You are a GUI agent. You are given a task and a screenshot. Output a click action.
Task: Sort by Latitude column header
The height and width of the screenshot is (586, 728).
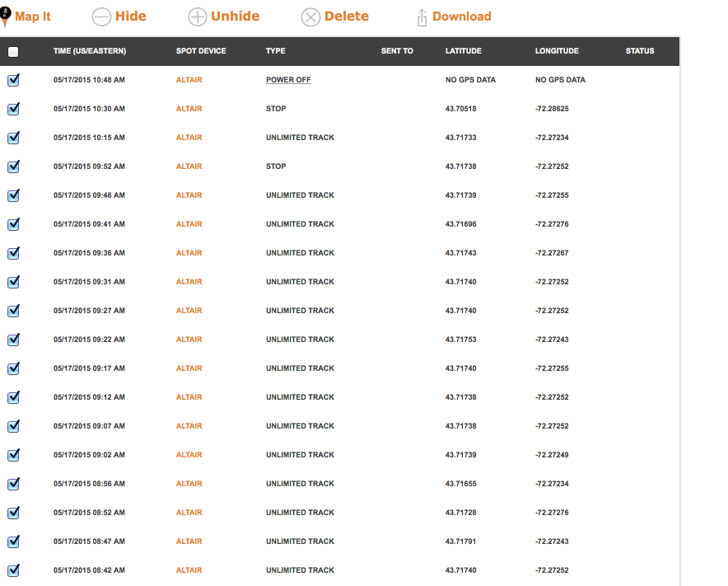(x=464, y=51)
